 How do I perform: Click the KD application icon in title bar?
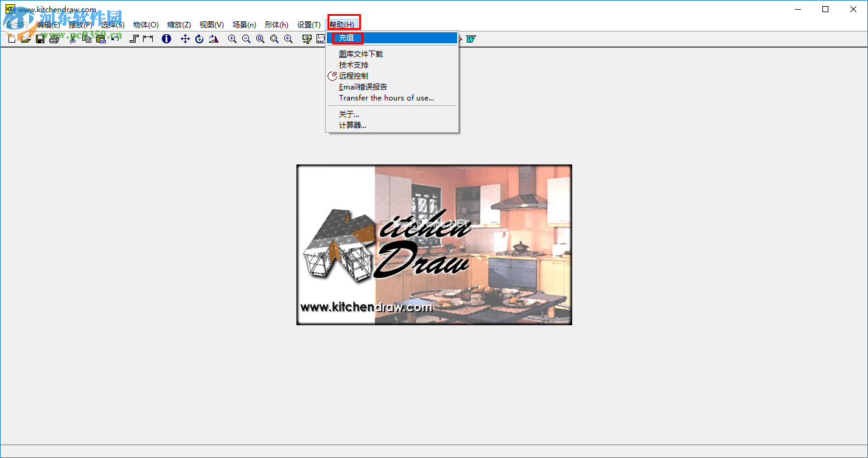(10, 9)
